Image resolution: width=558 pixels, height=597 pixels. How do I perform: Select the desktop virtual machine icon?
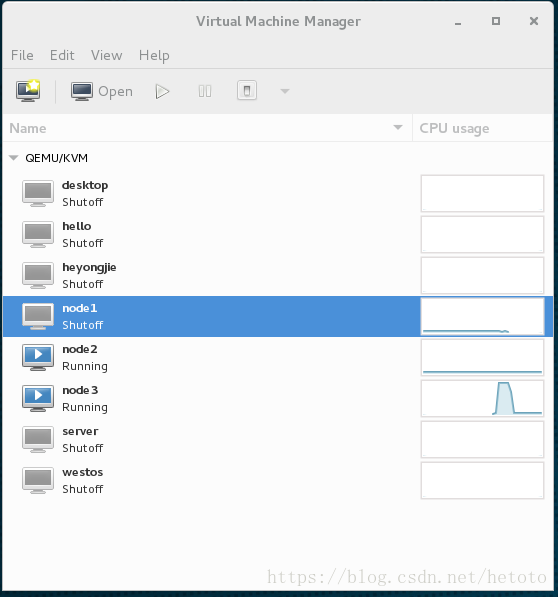click(x=38, y=193)
